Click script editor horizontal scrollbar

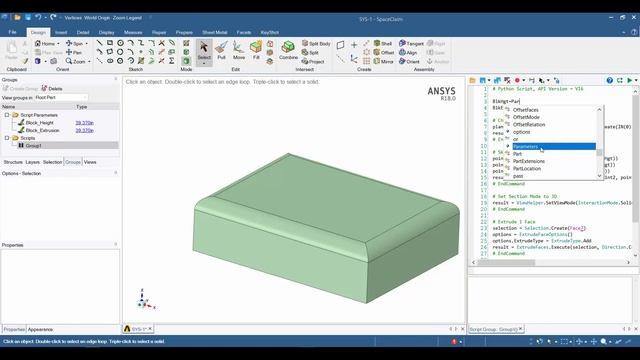pos(506,262)
